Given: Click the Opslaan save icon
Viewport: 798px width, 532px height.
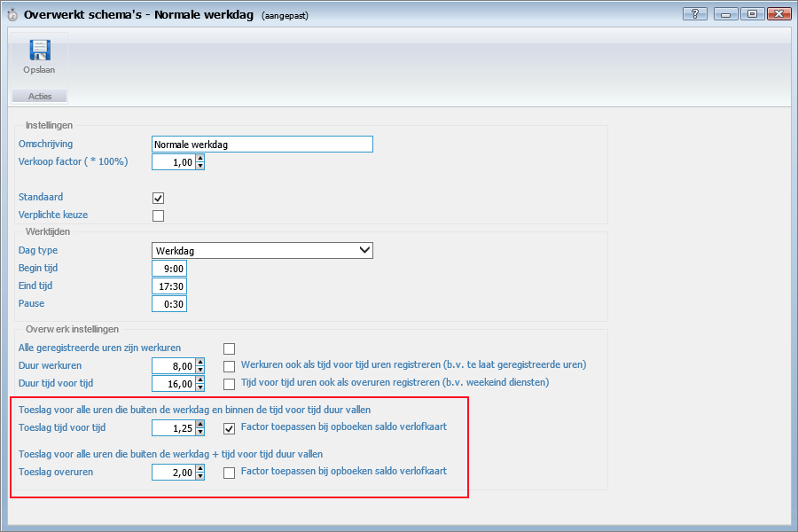Looking at the screenshot, I should click(x=39, y=51).
